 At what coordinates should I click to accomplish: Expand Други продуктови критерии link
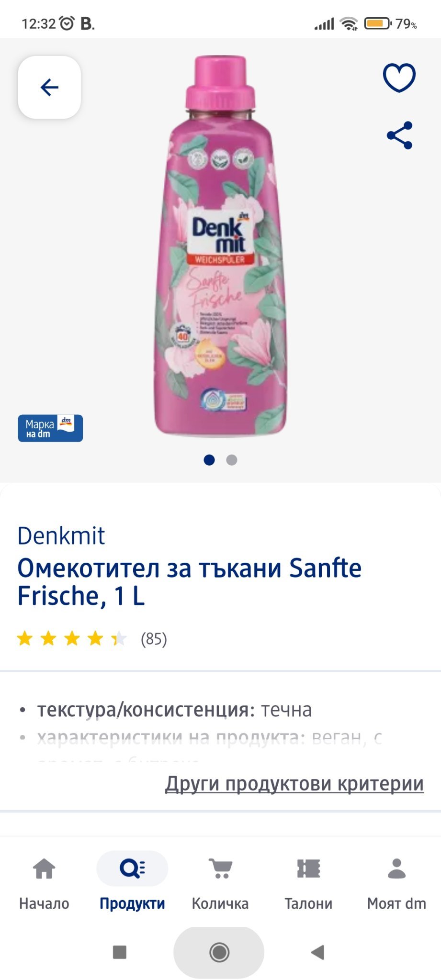tap(294, 784)
